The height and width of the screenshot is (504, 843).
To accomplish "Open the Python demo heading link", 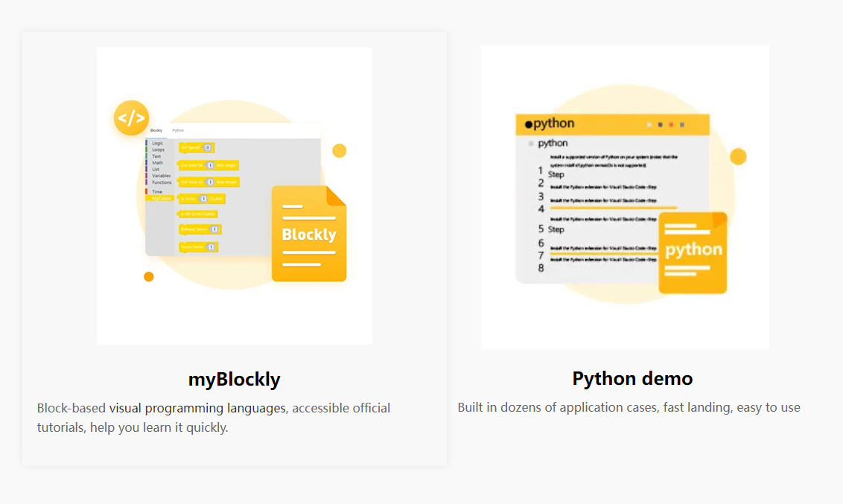I will point(632,378).
